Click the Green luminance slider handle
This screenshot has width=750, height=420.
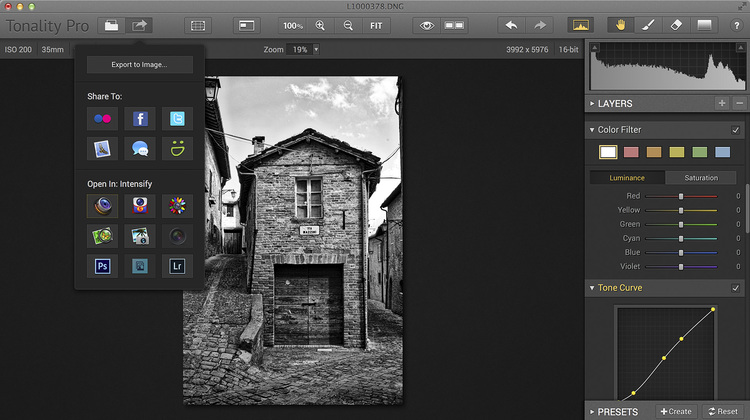[681, 224]
